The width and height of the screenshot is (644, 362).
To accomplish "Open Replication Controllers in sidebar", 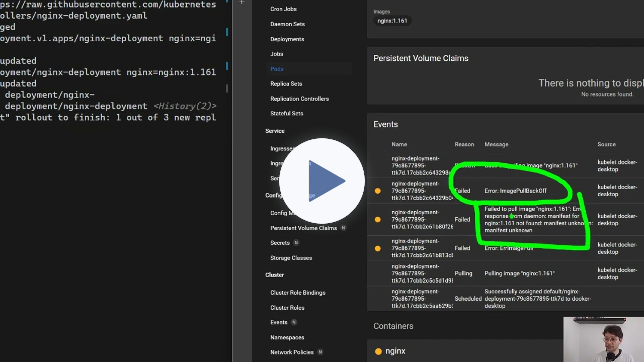I will click(299, 99).
